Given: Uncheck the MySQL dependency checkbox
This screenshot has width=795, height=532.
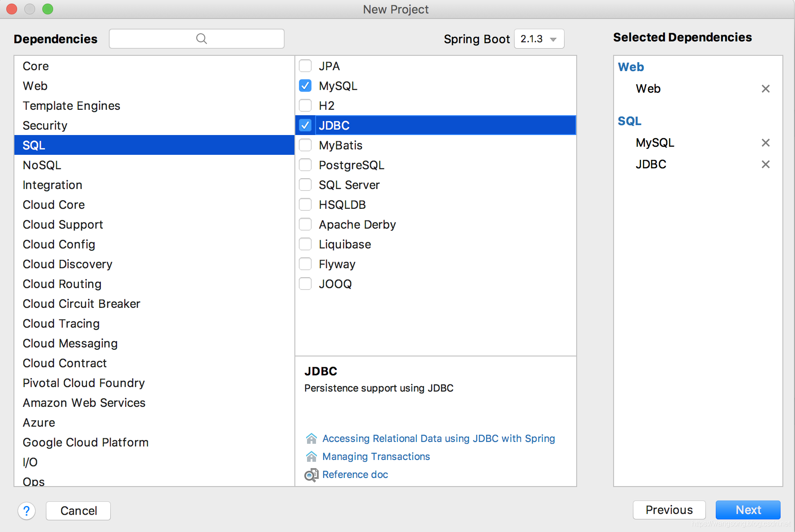Looking at the screenshot, I should click(x=305, y=86).
